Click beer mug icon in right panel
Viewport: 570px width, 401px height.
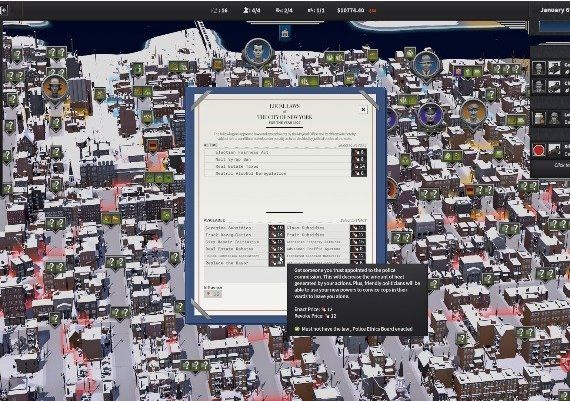pyautogui.click(x=539, y=119)
